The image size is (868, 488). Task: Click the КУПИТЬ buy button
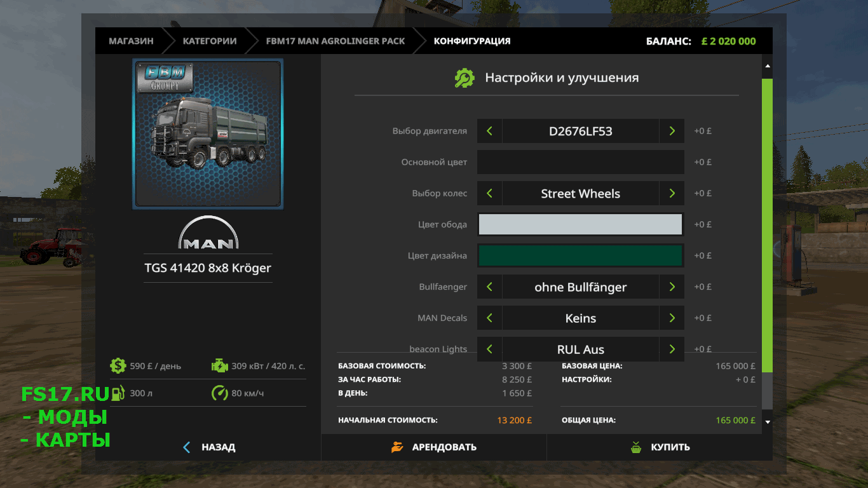[x=660, y=447]
